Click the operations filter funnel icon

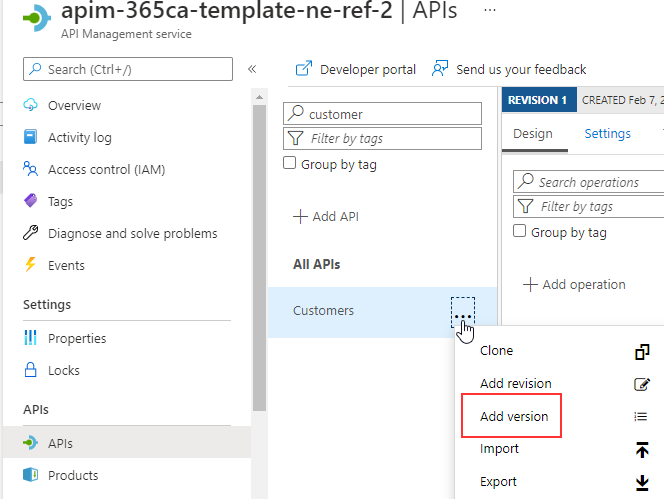(526, 206)
